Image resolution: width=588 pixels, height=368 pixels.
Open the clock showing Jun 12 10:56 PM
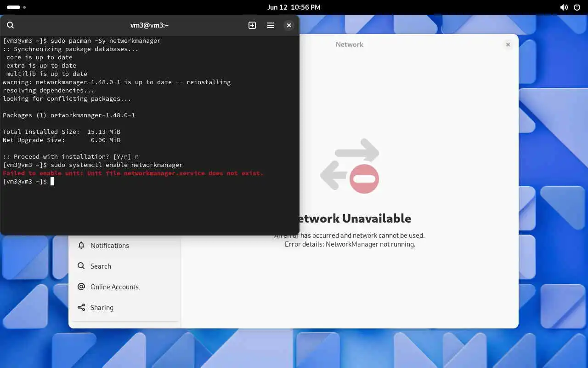[294, 7]
